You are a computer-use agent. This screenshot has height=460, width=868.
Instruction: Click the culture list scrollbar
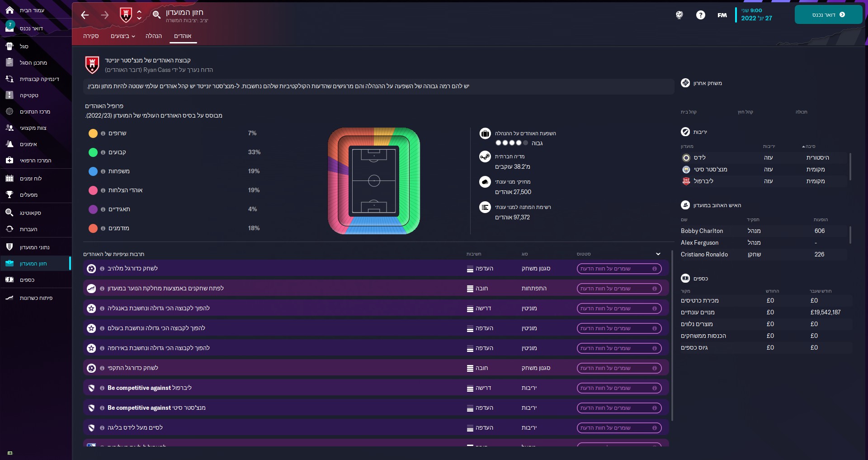tap(672, 336)
